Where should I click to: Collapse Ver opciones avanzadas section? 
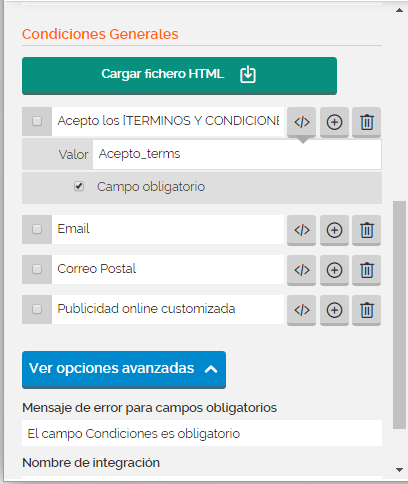pos(124,370)
